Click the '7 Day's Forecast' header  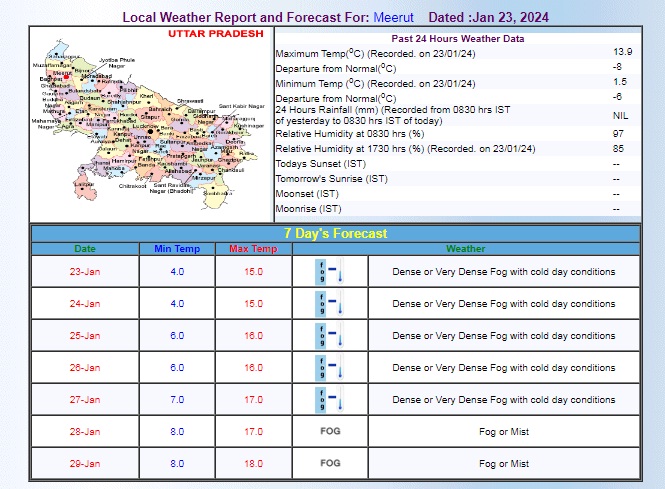pos(335,233)
